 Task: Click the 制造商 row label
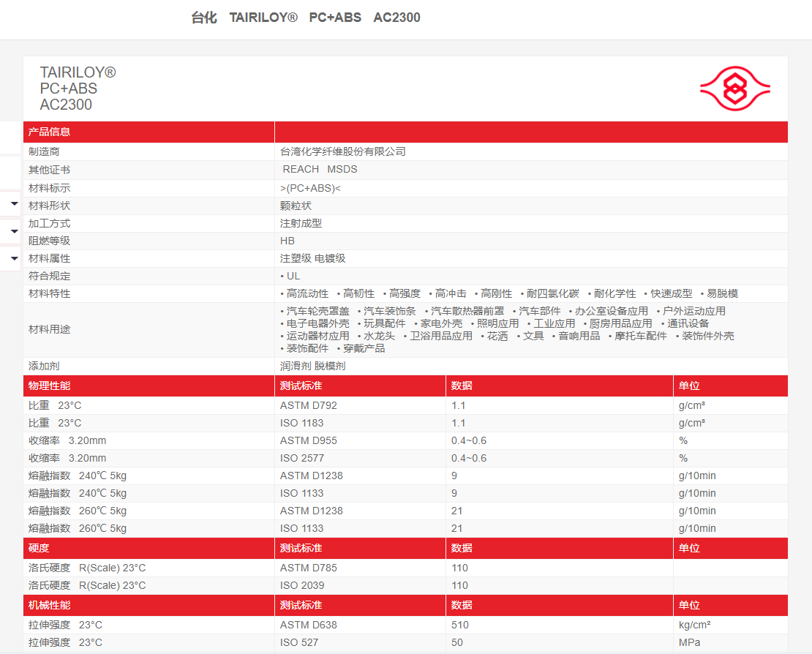[44, 151]
